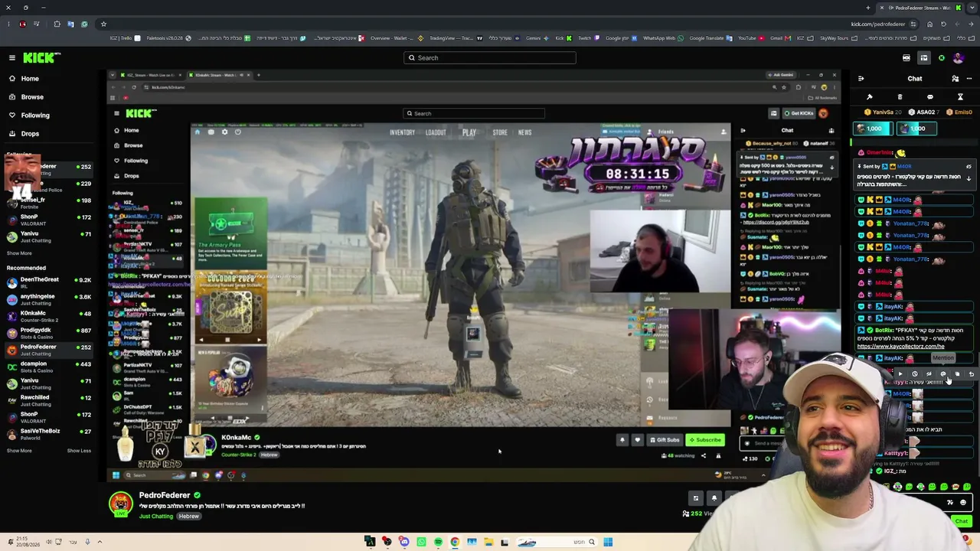Bookmark this page with star icon

[103, 24]
